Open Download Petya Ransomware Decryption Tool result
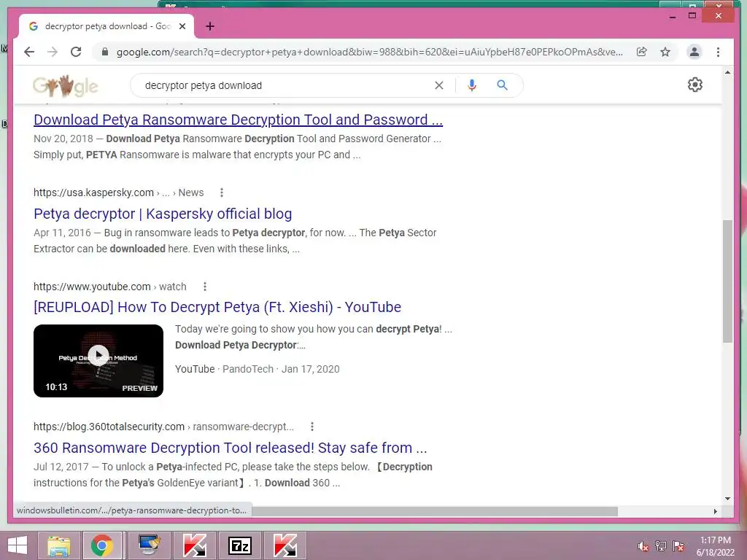 pyautogui.click(x=239, y=120)
